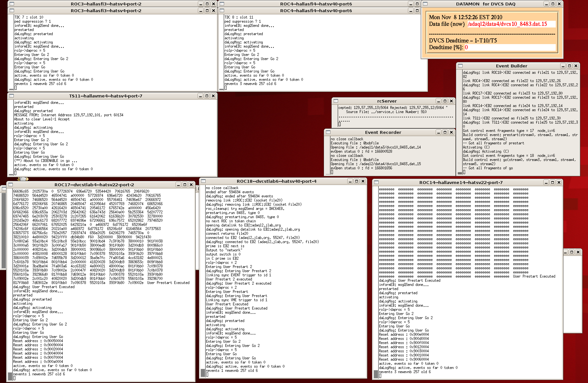Close the ROC14--hallavme14 window
The width and height of the screenshot is (588, 383).
pyautogui.click(x=559, y=182)
